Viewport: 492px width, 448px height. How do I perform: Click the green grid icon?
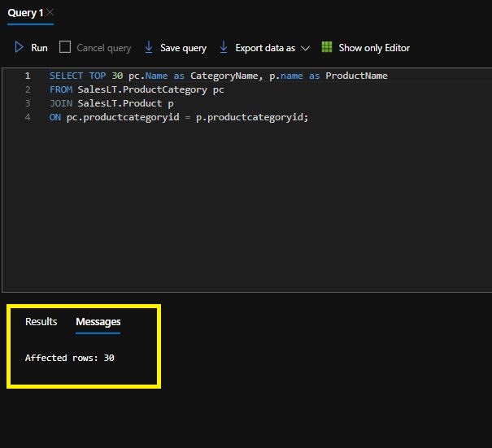pyautogui.click(x=327, y=47)
